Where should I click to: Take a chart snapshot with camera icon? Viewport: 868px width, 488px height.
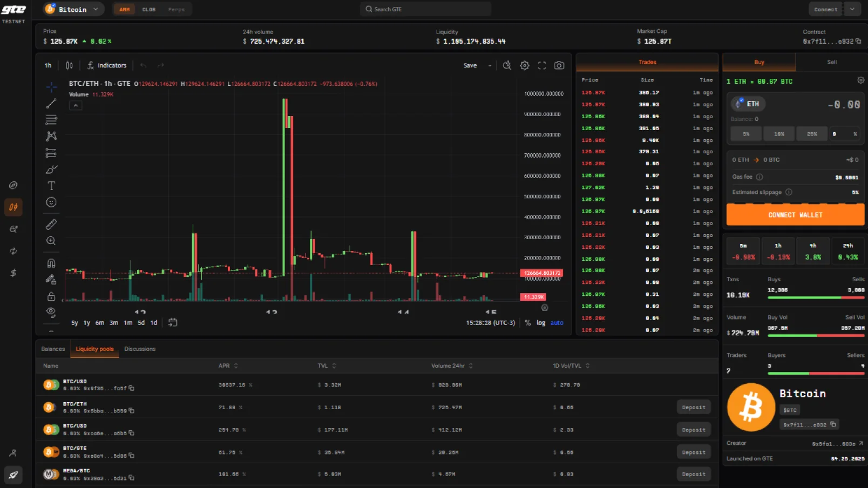[559, 65]
